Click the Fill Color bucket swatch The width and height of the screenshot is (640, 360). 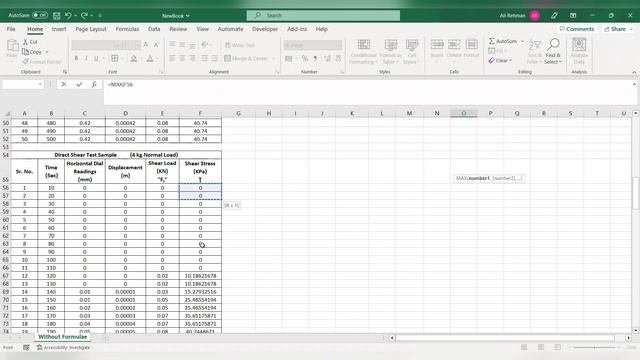[133, 58]
